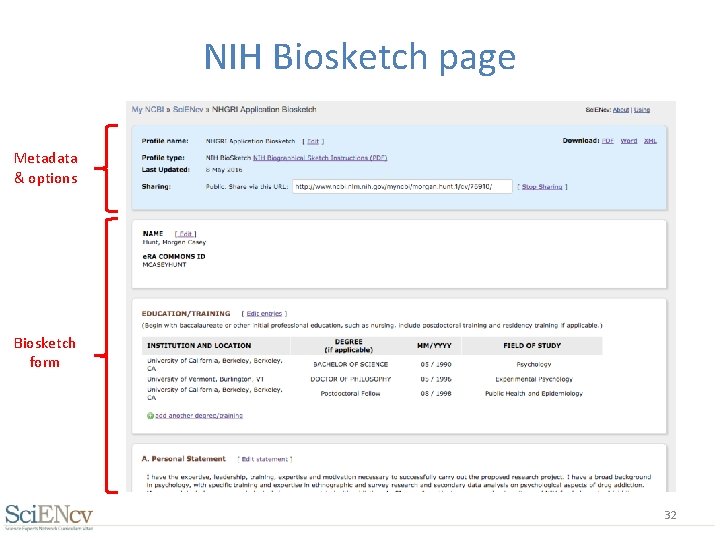Click the Public Health and Epidemiology cell
The height and width of the screenshot is (540, 720).
point(534,394)
